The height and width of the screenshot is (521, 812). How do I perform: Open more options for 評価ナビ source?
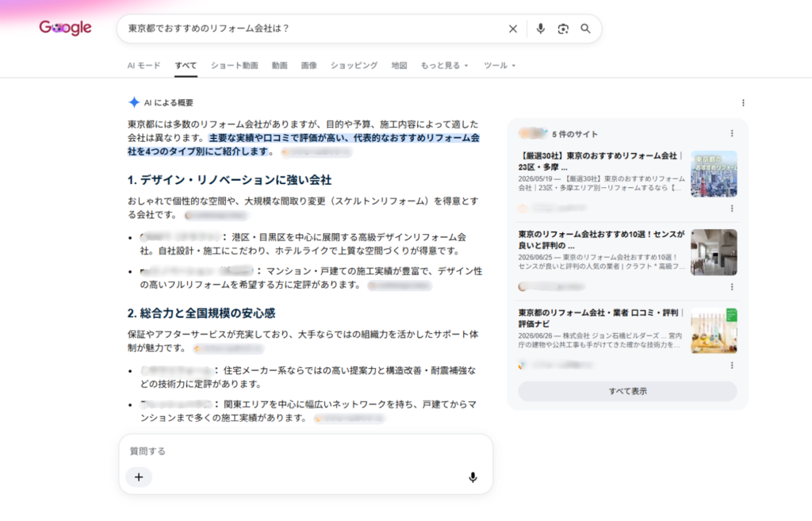coord(732,365)
